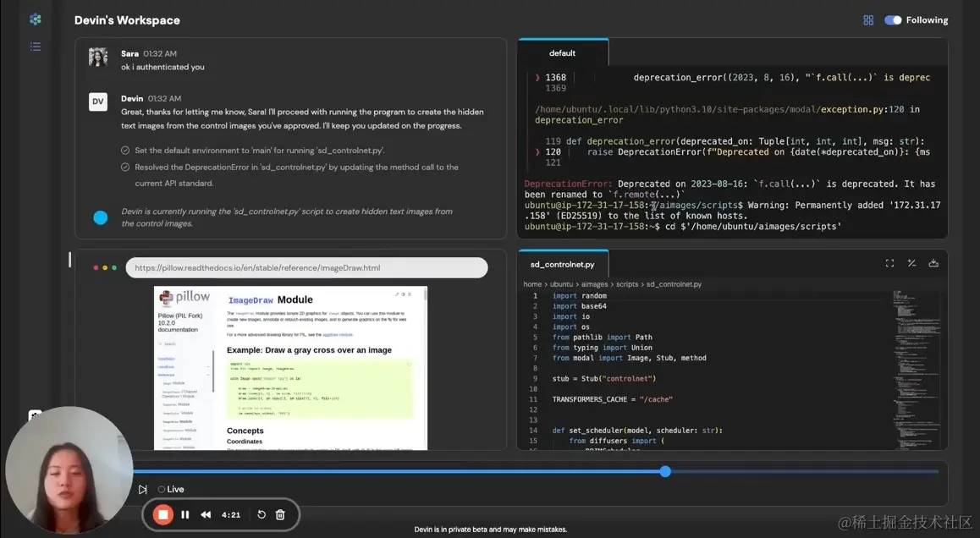
Task: Click the timeline progress bar past the playhead
Action: pyautogui.click(x=805, y=471)
